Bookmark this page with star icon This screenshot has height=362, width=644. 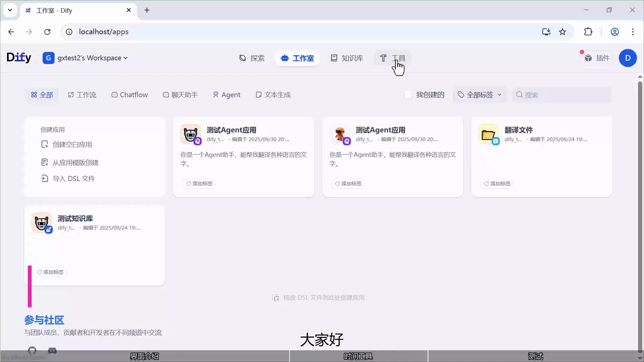click(562, 32)
